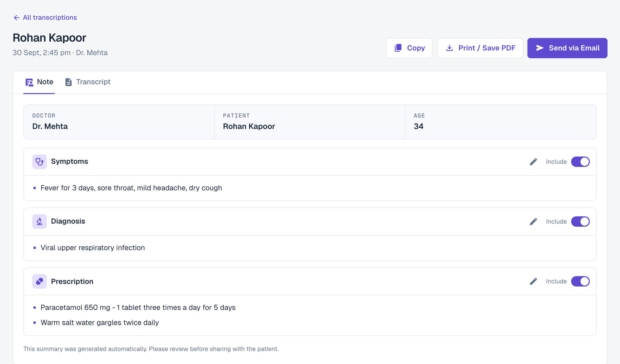Click the Prescription section heading

pos(72,281)
